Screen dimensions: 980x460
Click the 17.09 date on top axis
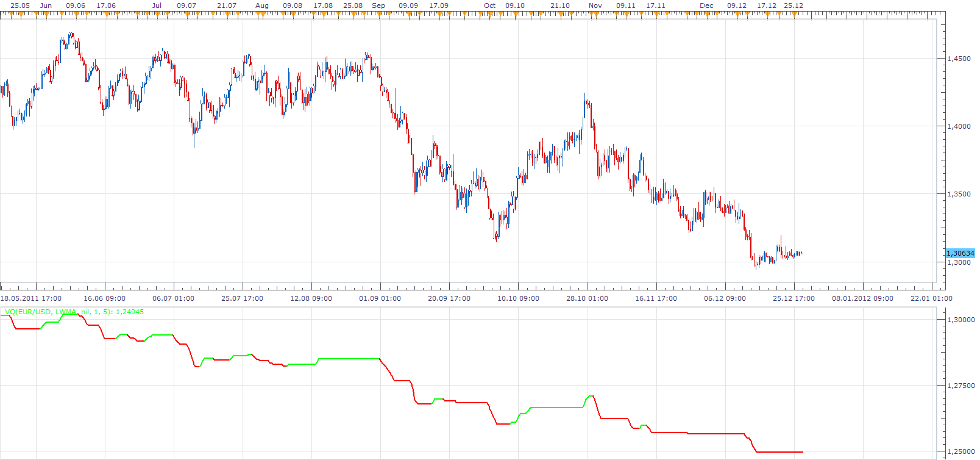pos(439,5)
